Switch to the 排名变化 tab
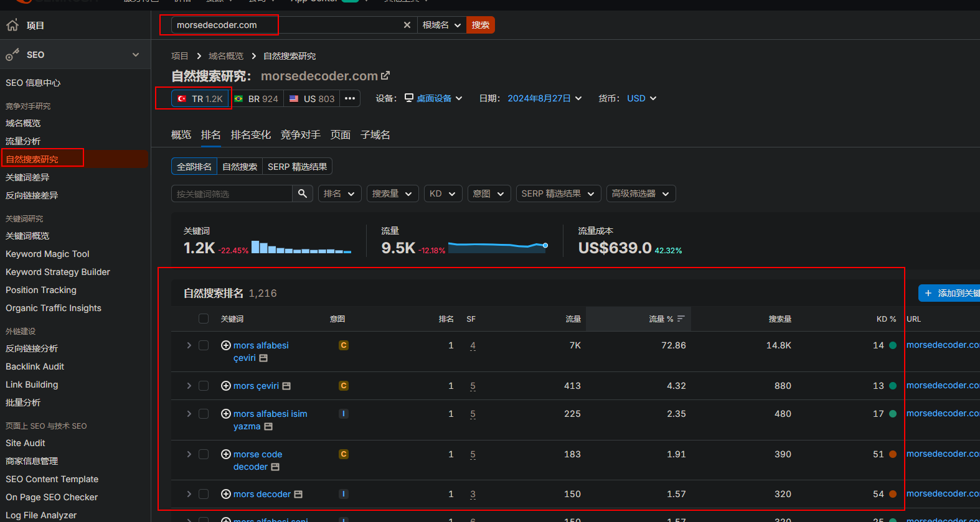The image size is (980, 522). (x=250, y=135)
